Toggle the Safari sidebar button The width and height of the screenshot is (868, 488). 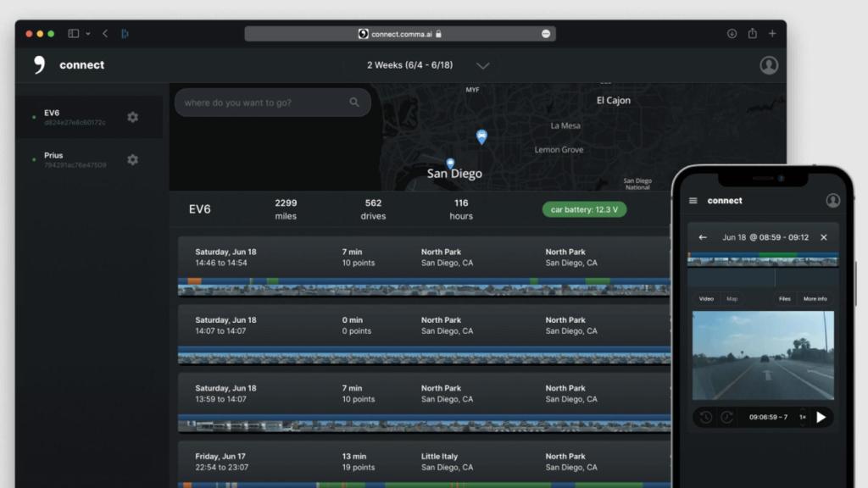74,34
